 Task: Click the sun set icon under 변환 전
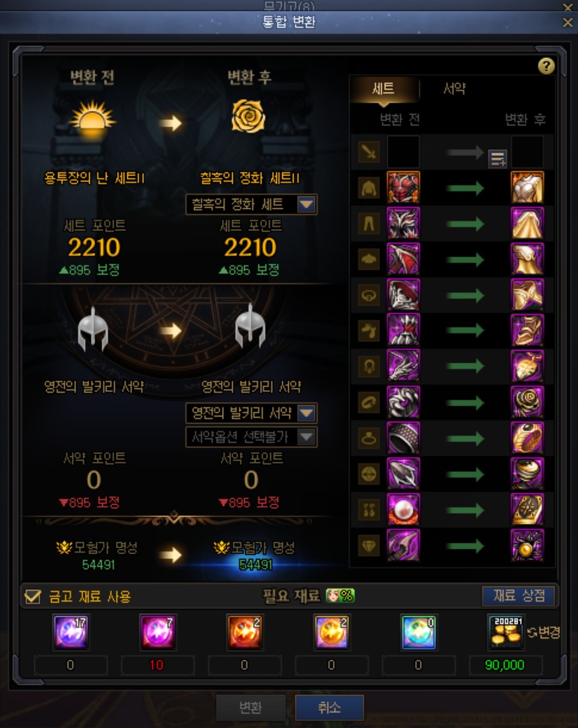pyautogui.click(x=92, y=118)
